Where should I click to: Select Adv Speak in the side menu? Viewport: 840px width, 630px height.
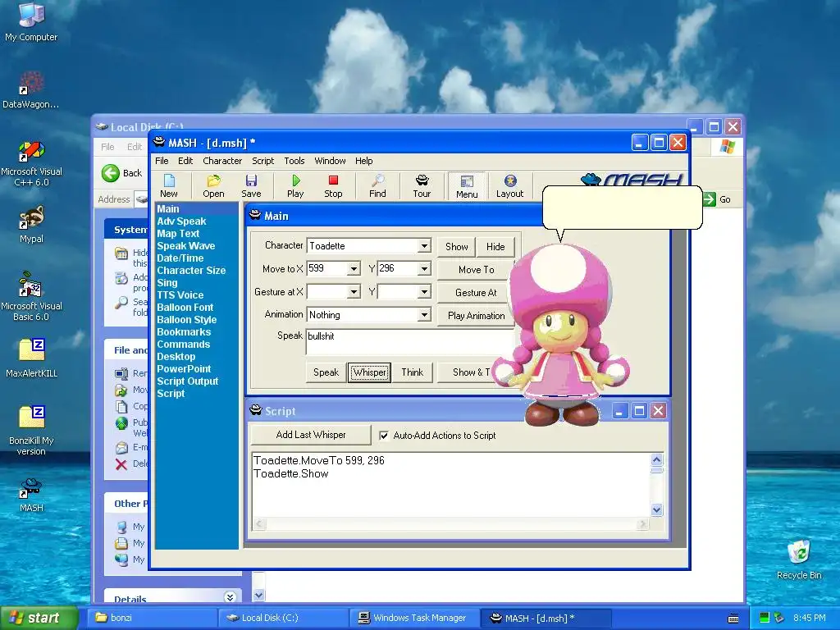point(181,221)
